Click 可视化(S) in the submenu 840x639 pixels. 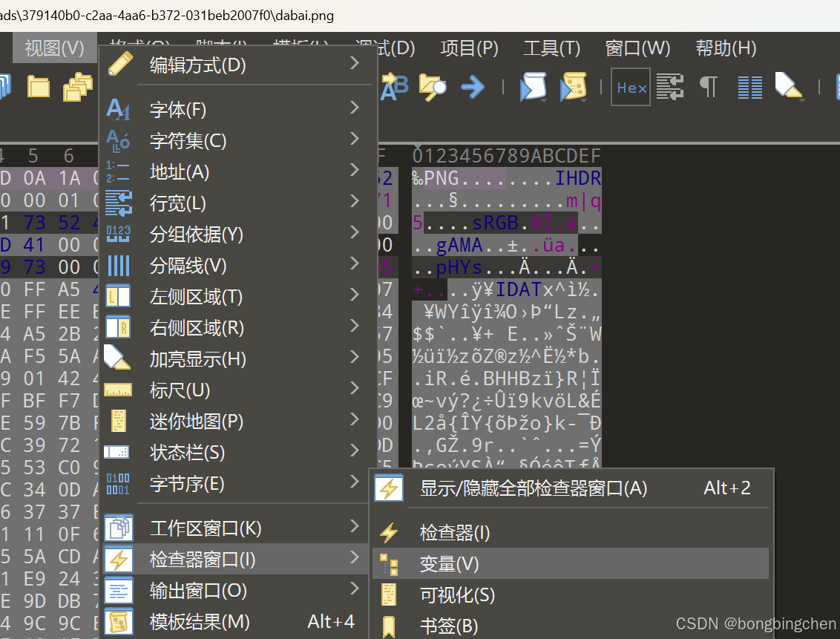click(456, 594)
